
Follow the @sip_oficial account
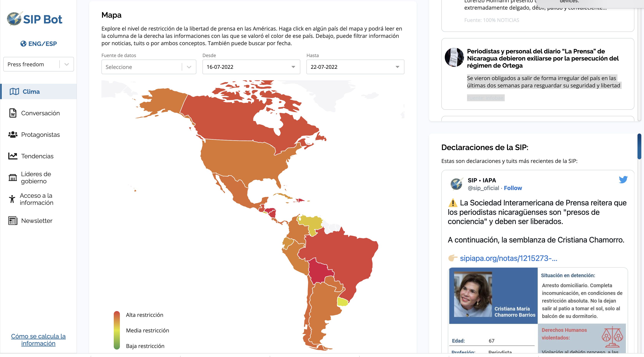pos(513,188)
